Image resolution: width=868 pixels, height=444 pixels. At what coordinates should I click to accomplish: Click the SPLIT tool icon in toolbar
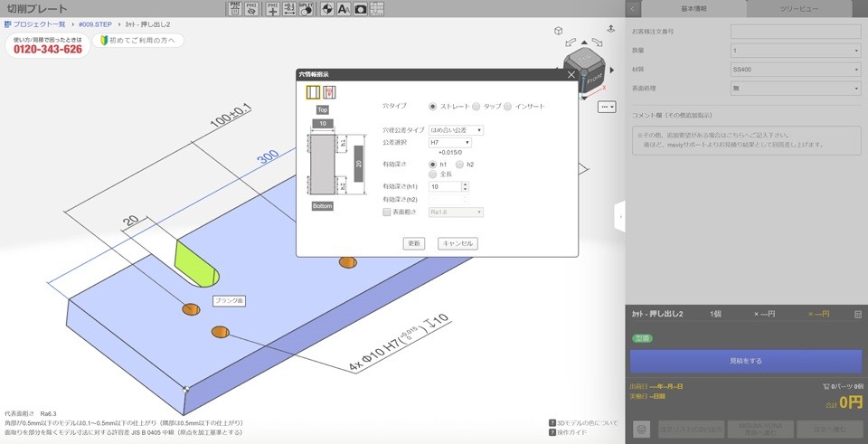pyautogui.click(x=307, y=9)
